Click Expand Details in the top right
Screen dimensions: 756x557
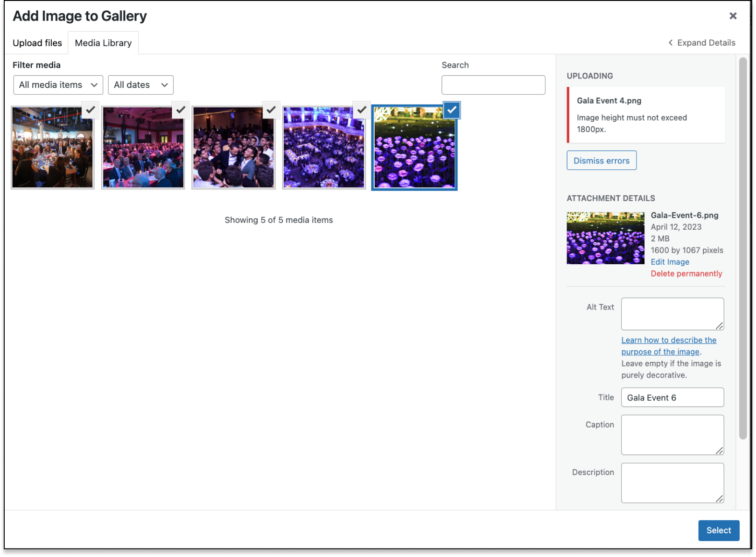[x=706, y=42]
